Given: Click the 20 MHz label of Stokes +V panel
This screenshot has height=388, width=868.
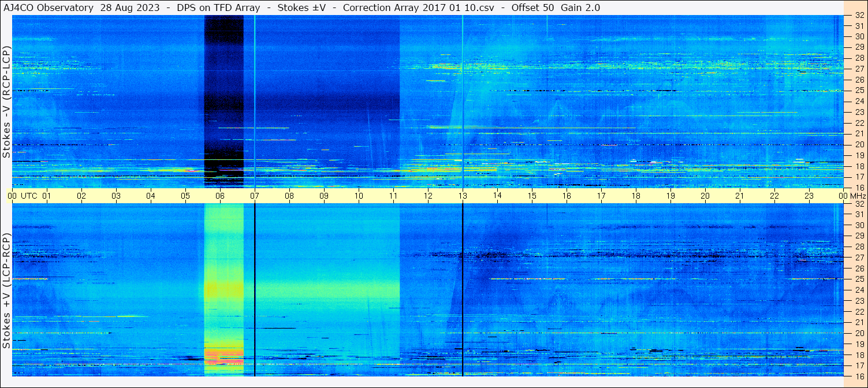Looking at the screenshot, I should pos(859,333).
